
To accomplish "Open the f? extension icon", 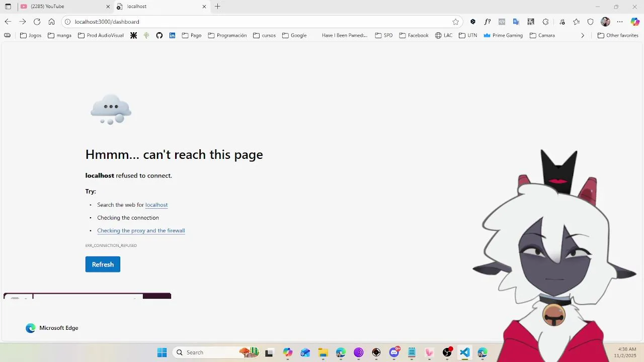I will [487, 22].
